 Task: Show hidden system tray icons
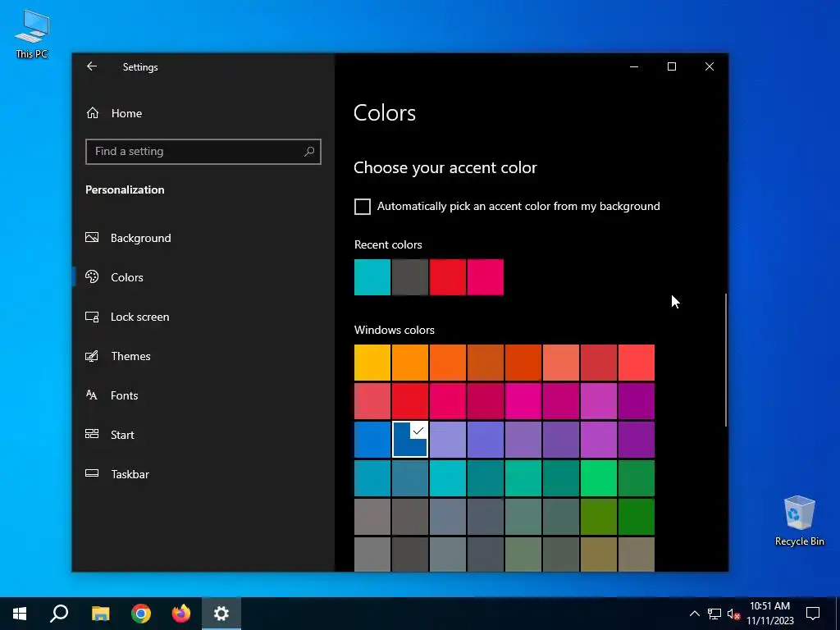pyautogui.click(x=694, y=614)
